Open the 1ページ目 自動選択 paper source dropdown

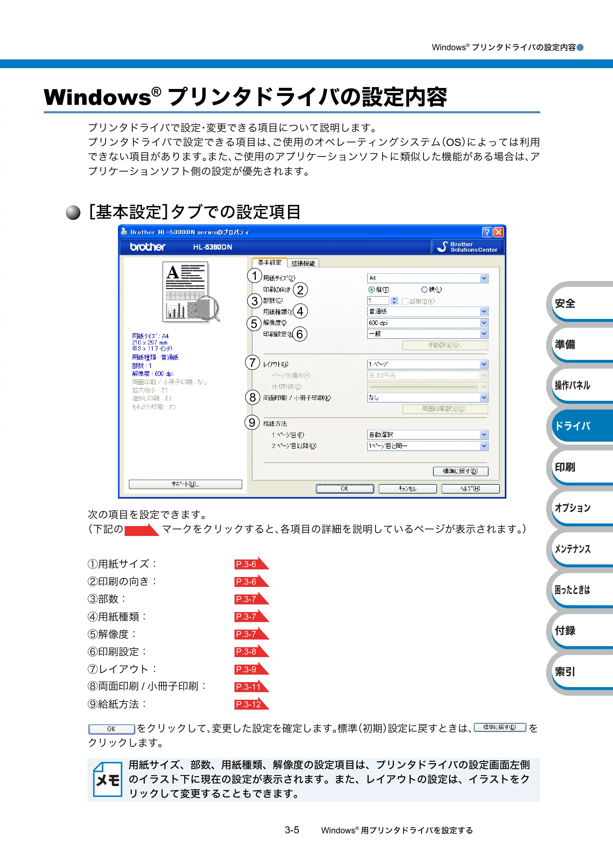[428, 435]
